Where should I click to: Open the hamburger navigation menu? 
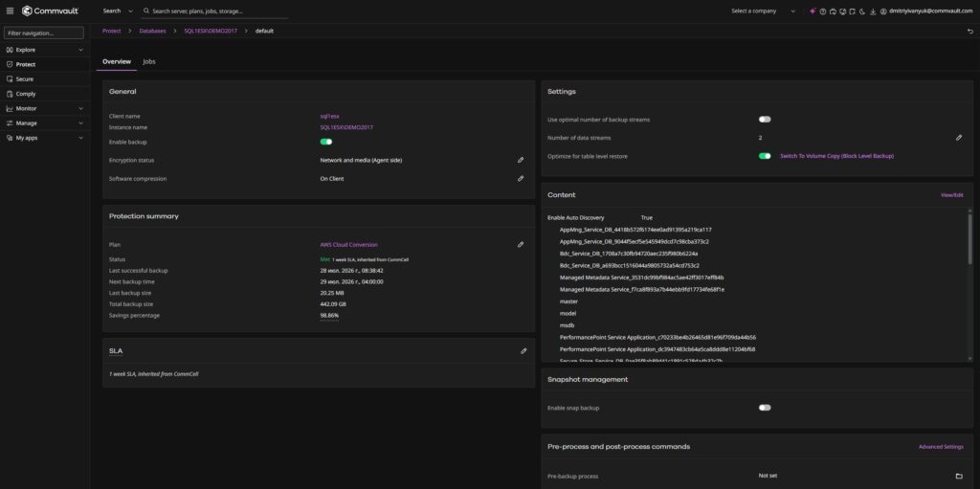click(10, 11)
